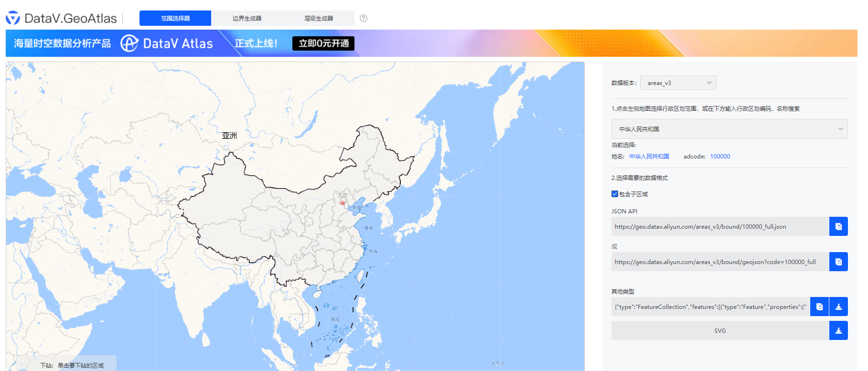Copy the geojson?code=100000_full URL

pyautogui.click(x=838, y=262)
